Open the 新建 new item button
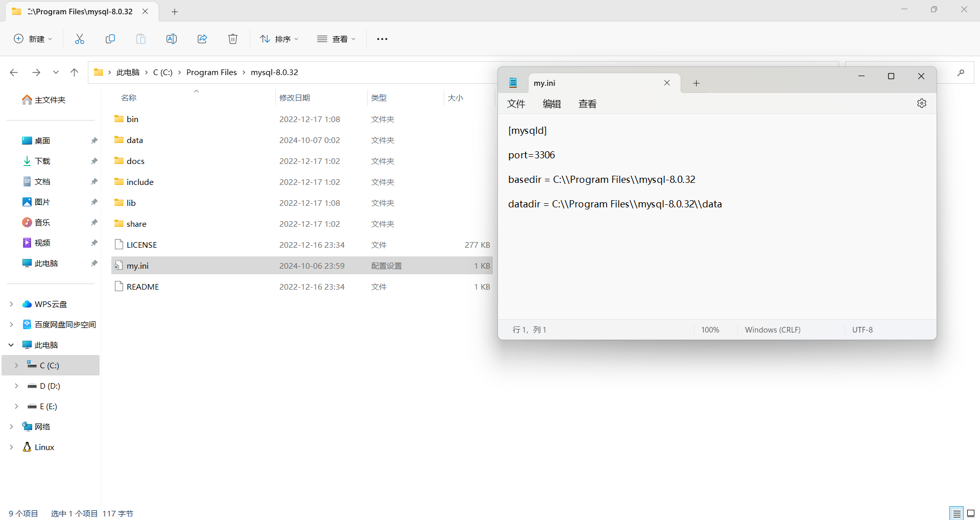This screenshot has height=520, width=980. click(x=33, y=38)
